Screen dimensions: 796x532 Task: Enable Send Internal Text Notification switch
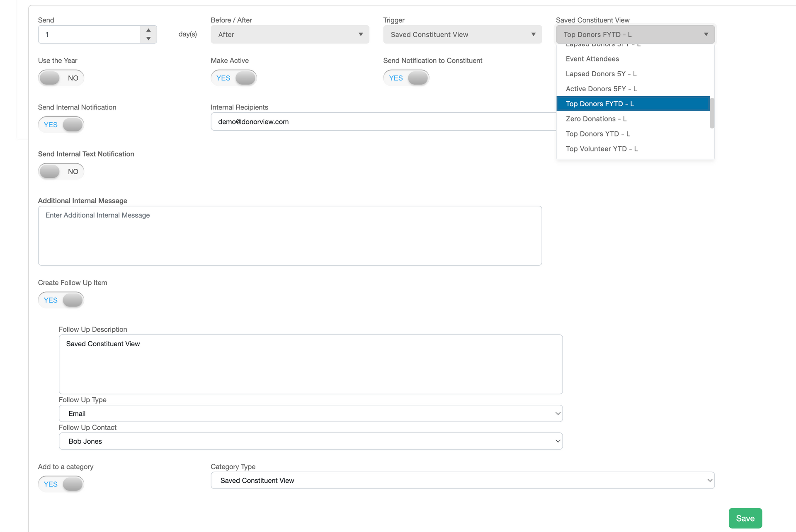(61, 171)
